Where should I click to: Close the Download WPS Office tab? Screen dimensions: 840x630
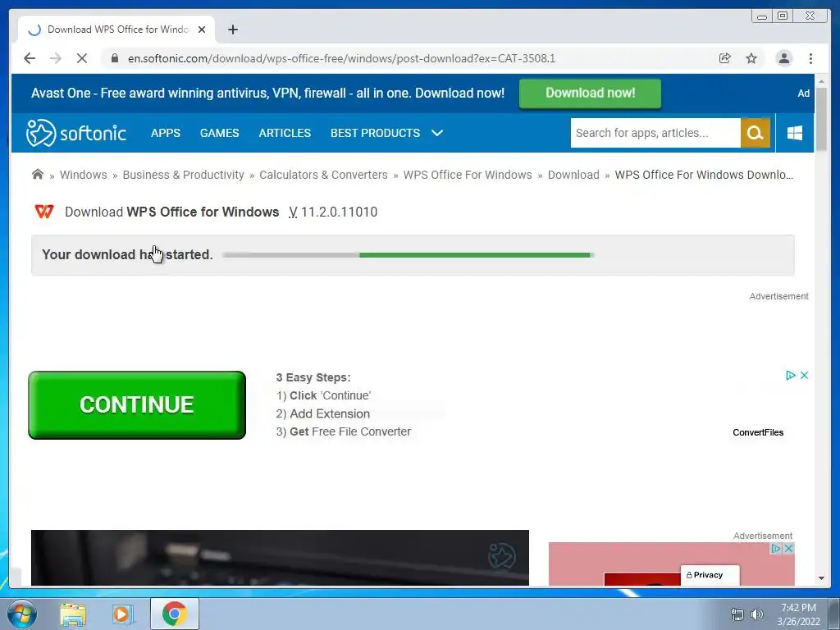click(x=202, y=30)
